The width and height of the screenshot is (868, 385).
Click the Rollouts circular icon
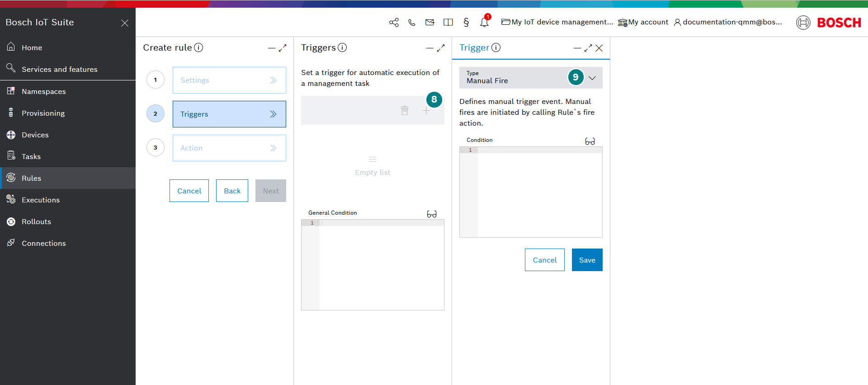[11, 221]
